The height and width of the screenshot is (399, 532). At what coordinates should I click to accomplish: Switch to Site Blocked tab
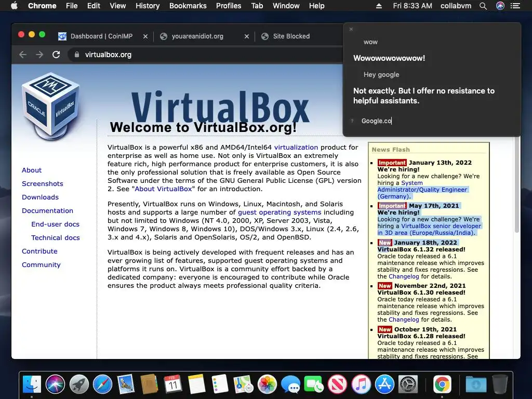[x=291, y=36]
